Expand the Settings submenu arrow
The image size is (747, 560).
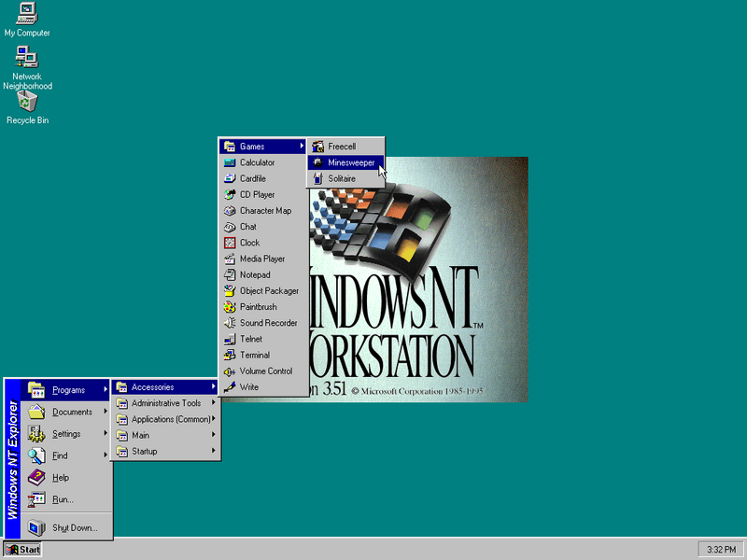pos(105,434)
